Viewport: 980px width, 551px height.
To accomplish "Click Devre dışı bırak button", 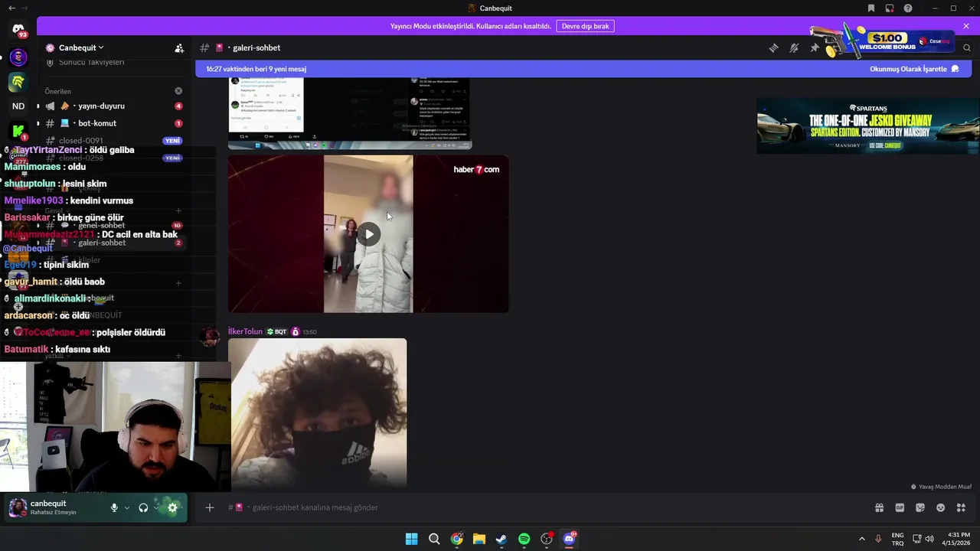I will click(585, 26).
